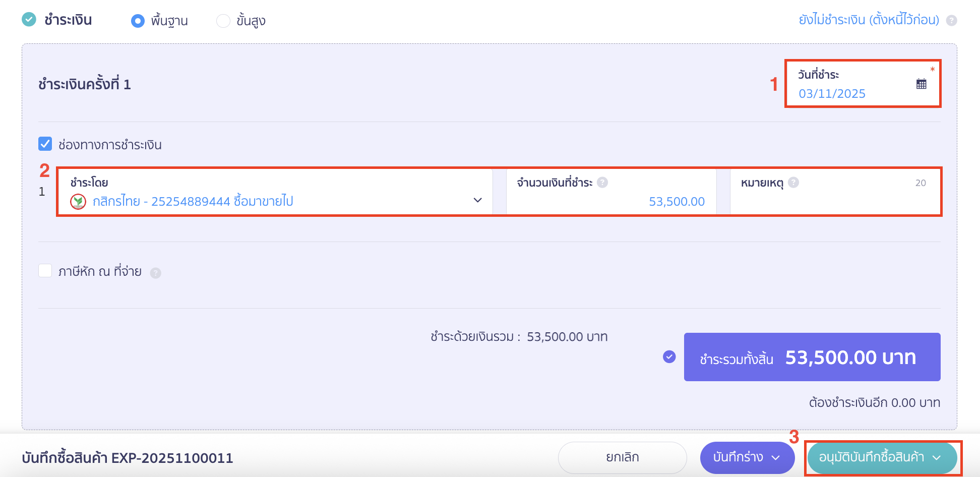Image resolution: width=980 pixels, height=477 pixels.
Task: Click the round checkmark beside ชำระรวมทั้งสิ้น
Action: 669,357
